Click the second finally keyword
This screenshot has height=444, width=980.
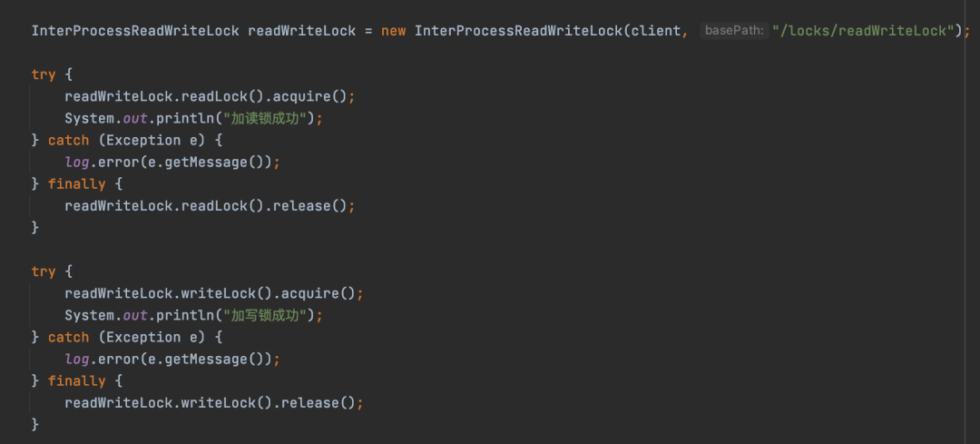pyautogui.click(x=77, y=380)
